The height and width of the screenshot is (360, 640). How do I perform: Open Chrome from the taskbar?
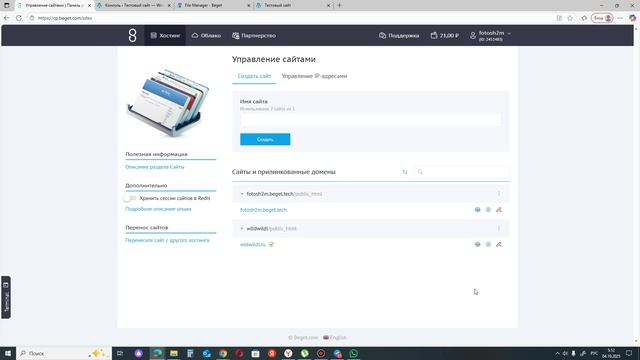click(x=223, y=353)
